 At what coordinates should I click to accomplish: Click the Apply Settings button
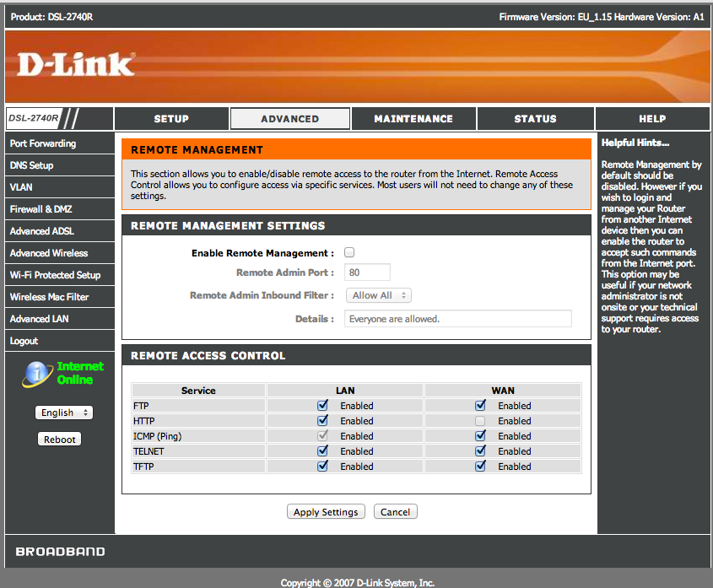(x=326, y=511)
